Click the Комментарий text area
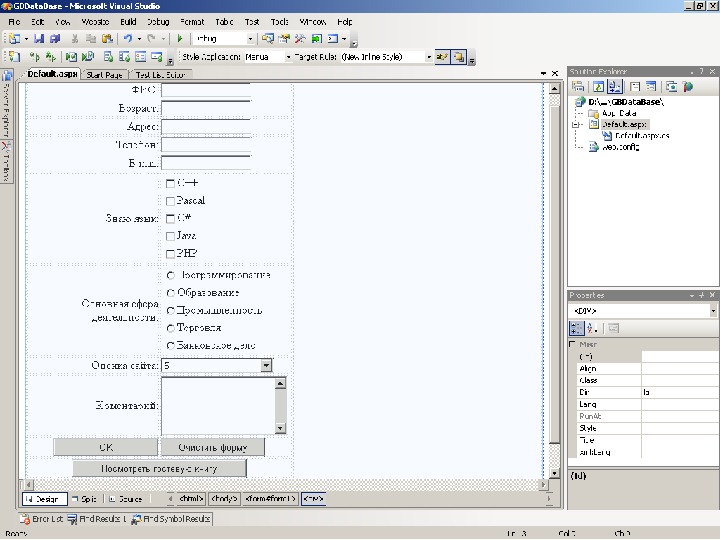This screenshot has width=720, height=540. pos(217,405)
